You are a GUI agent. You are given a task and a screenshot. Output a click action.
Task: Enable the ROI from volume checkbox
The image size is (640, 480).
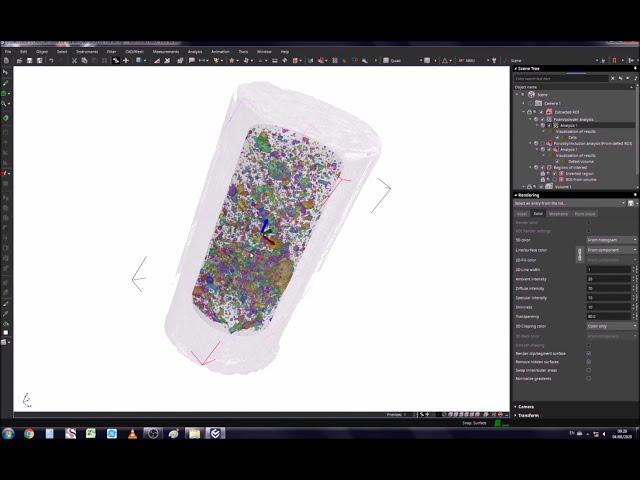coord(555,180)
